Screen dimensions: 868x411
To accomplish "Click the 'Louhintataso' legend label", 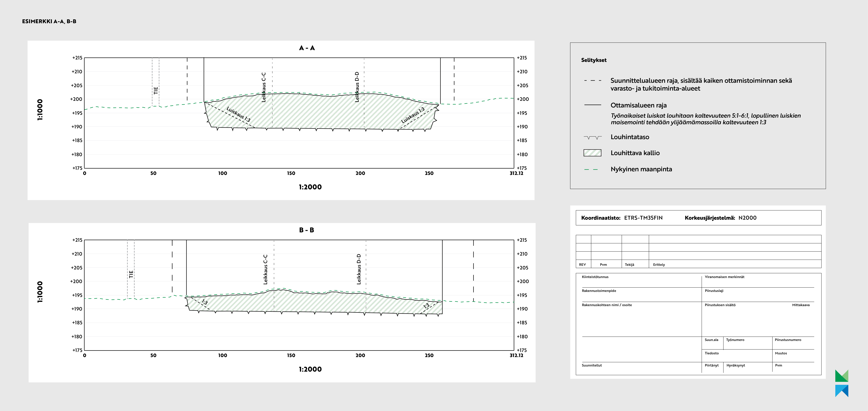I will pos(630,137).
